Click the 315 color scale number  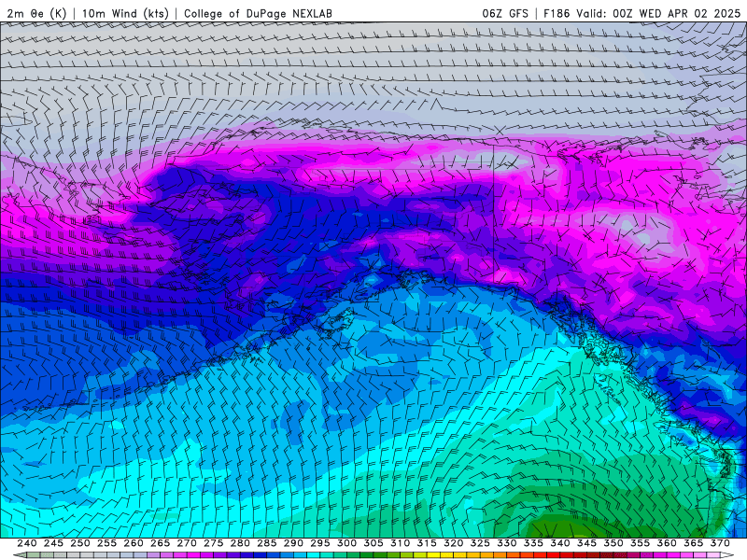[x=427, y=543]
